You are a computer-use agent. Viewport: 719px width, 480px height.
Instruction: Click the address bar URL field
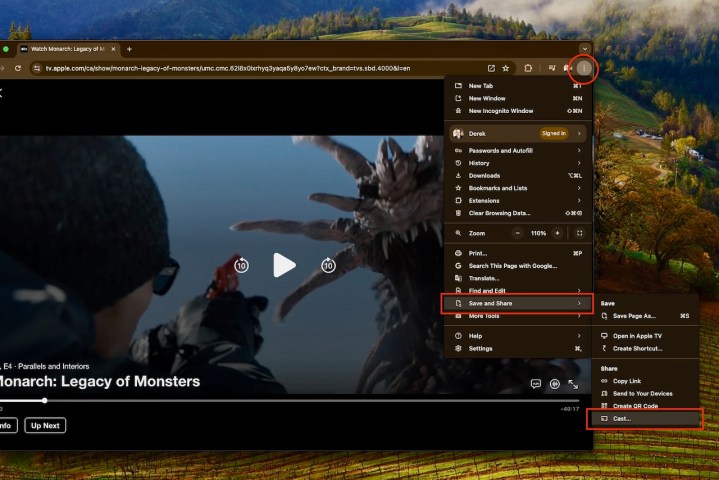pyautogui.click(x=250, y=68)
